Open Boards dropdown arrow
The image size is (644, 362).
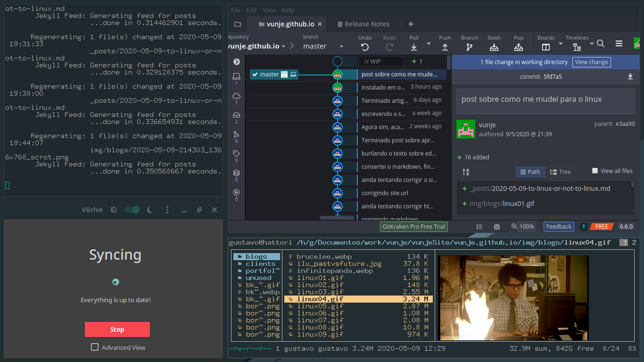(x=561, y=43)
